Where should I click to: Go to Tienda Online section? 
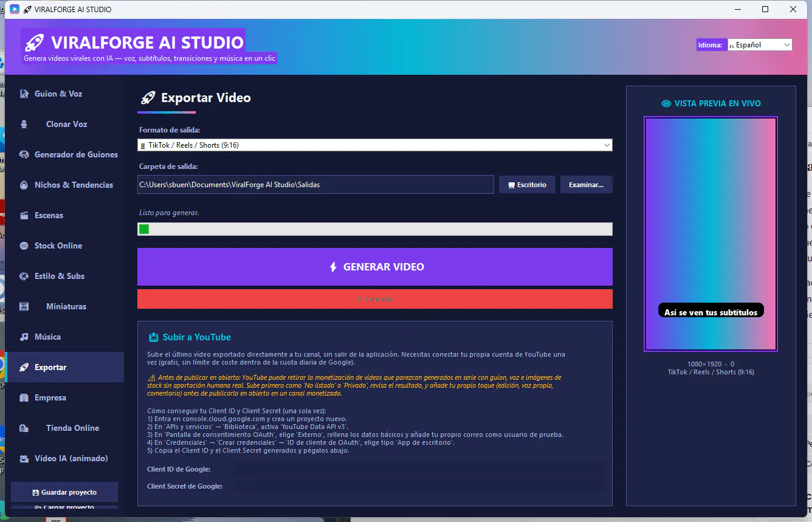click(x=64, y=428)
